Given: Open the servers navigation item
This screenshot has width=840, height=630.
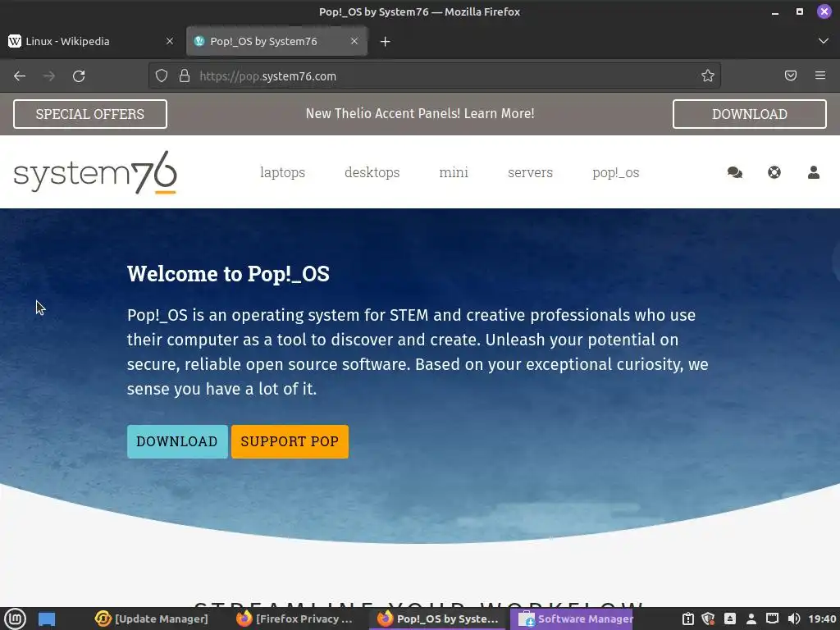Looking at the screenshot, I should point(531,172).
